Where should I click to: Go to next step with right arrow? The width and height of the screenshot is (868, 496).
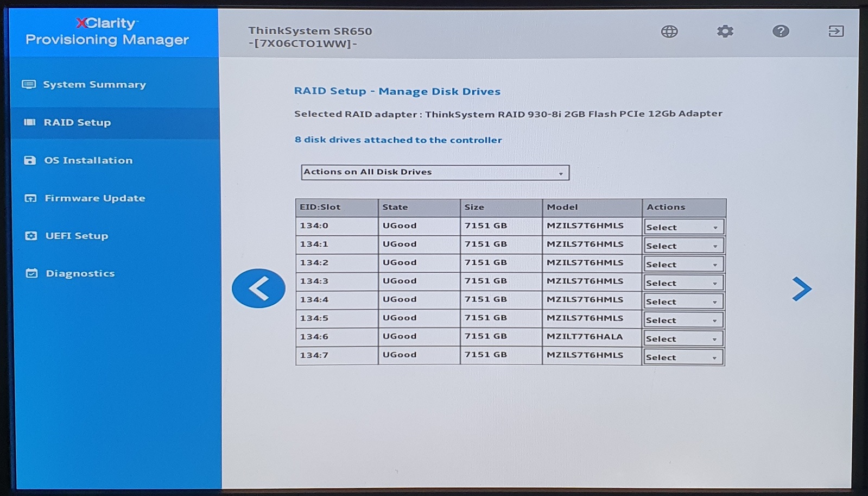[801, 289]
